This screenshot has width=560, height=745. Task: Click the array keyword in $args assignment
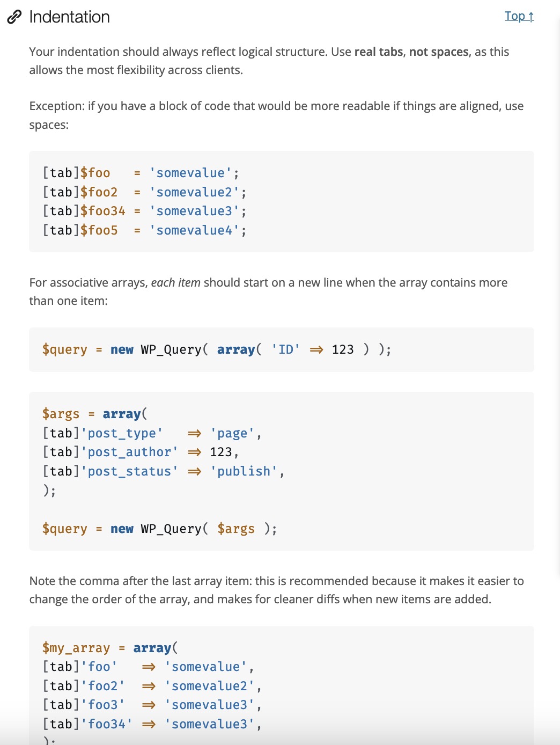[x=122, y=413]
